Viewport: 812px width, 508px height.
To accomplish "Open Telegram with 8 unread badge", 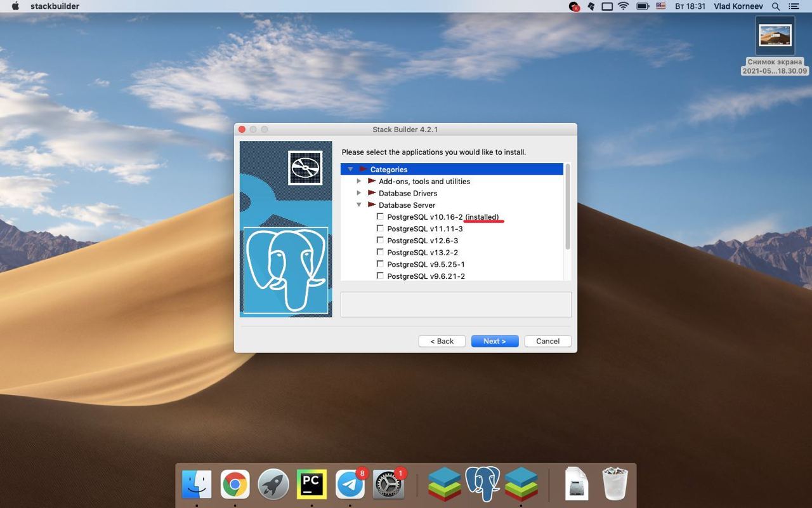I will tap(350, 485).
